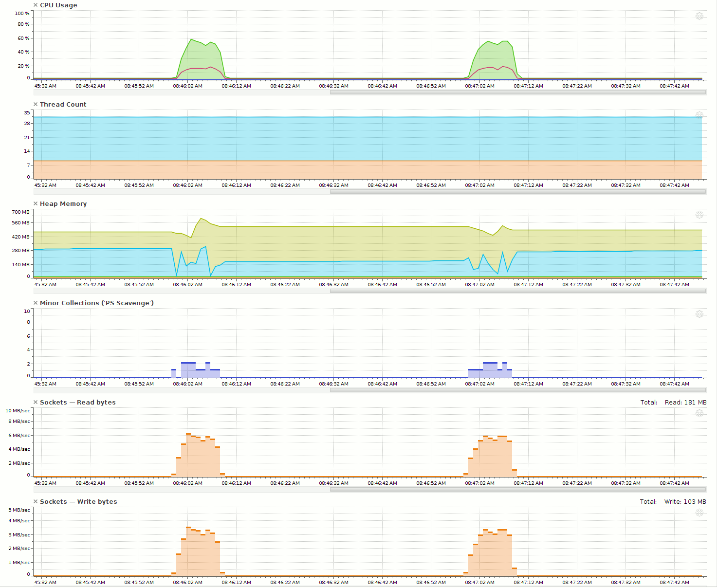Close the Minor Collections 'PS Scavenge' chart
This screenshot has height=588, width=717.
click(36, 303)
